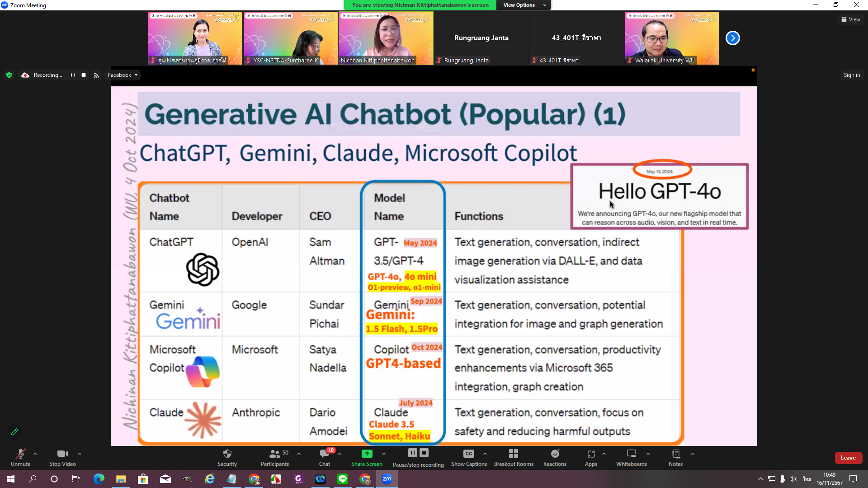The image size is (868, 488).
Task: Open the Chat panel
Action: (324, 454)
